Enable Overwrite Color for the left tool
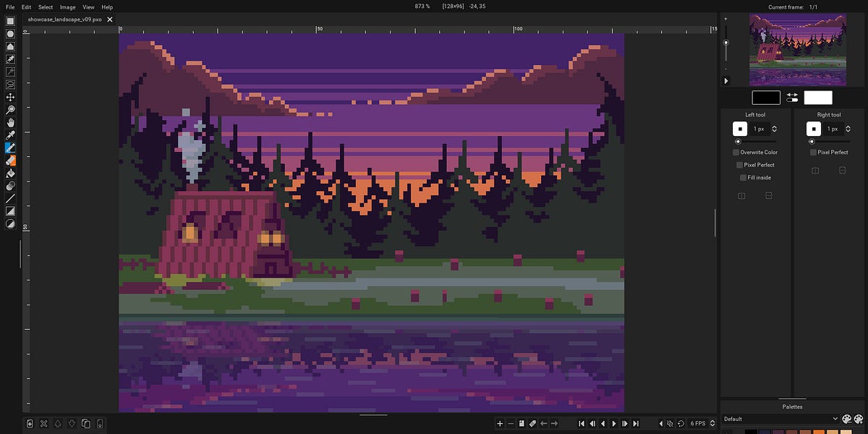 736,152
